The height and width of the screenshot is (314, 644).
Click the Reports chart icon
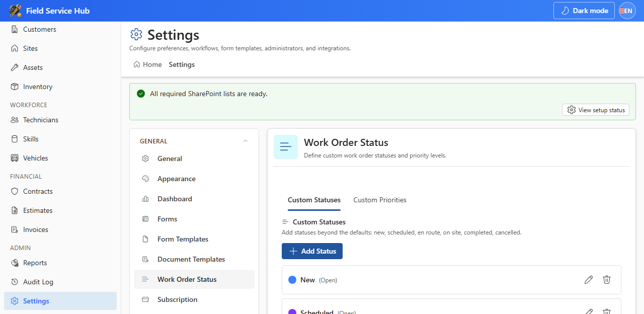[x=15, y=263]
